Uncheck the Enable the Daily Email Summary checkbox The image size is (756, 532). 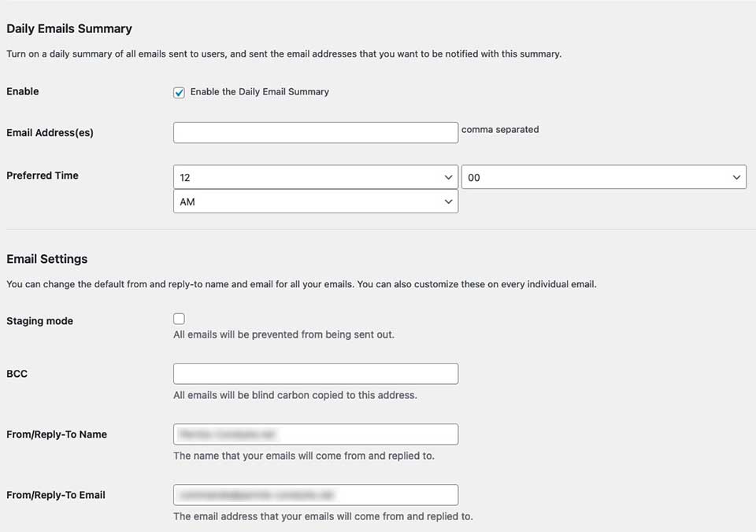click(x=179, y=92)
